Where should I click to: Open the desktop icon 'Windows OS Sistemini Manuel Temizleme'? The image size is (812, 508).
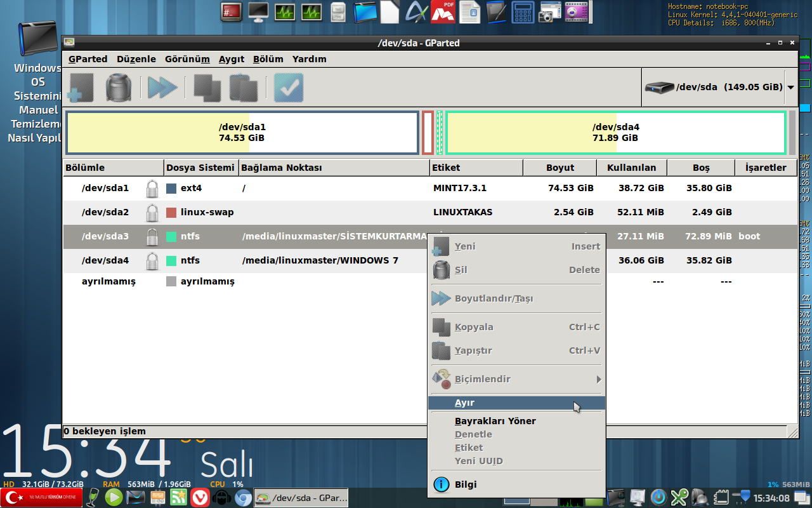coord(38,82)
